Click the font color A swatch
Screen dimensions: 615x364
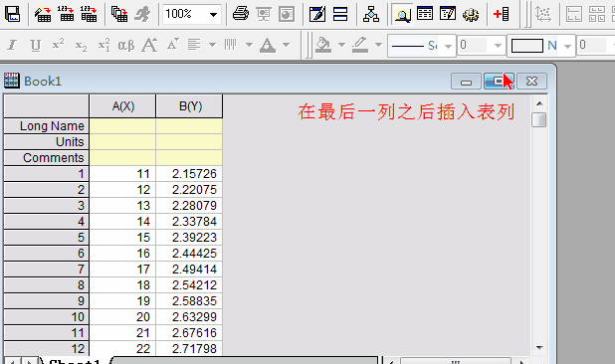[x=268, y=46]
